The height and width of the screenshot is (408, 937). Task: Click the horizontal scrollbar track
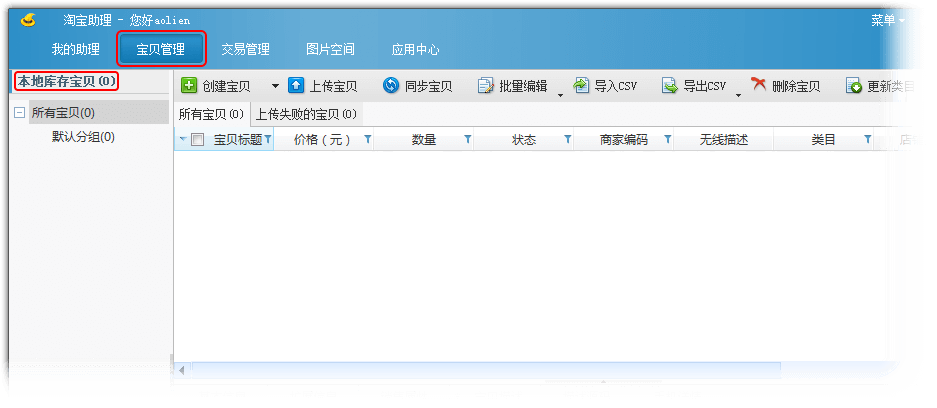(486, 370)
